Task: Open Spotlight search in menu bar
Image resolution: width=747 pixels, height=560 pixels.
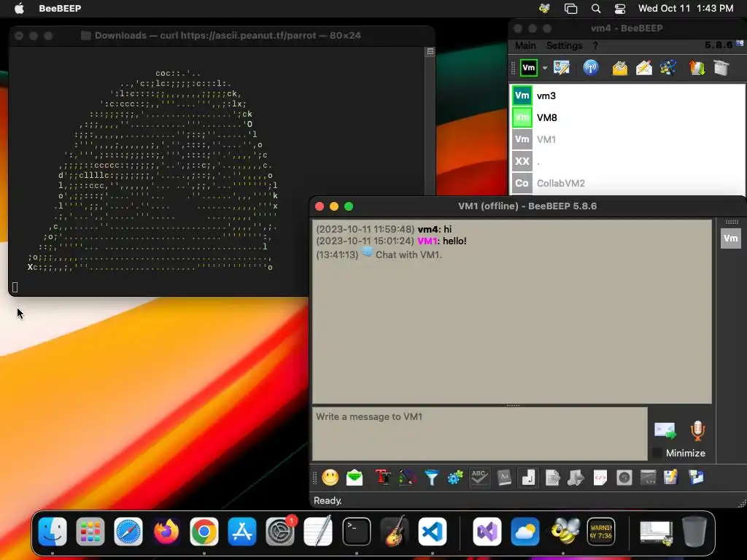Action: pos(595,8)
